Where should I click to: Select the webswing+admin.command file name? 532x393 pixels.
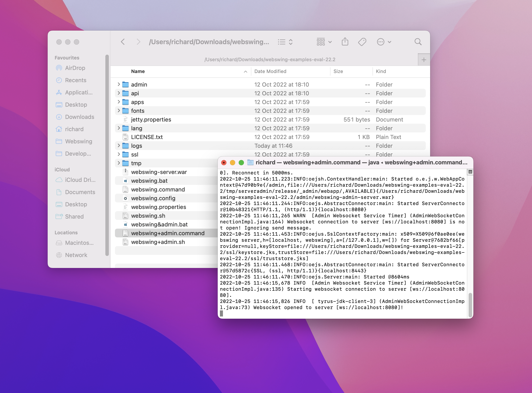(x=168, y=233)
